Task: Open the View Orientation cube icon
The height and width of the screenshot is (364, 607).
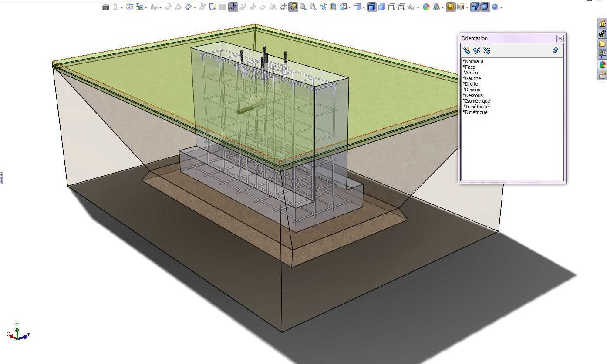Action: coord(343,7)
